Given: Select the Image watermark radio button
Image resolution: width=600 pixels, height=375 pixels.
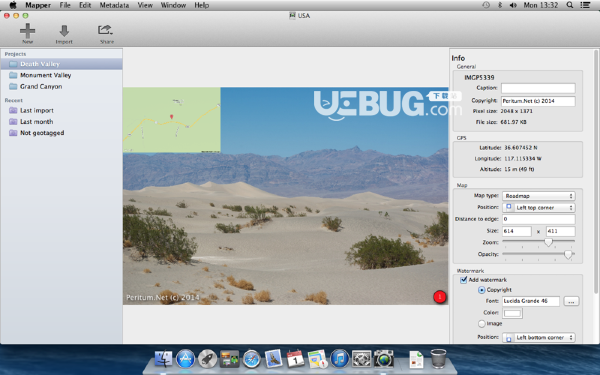Looking at the screenshot, I should [482, 324].
